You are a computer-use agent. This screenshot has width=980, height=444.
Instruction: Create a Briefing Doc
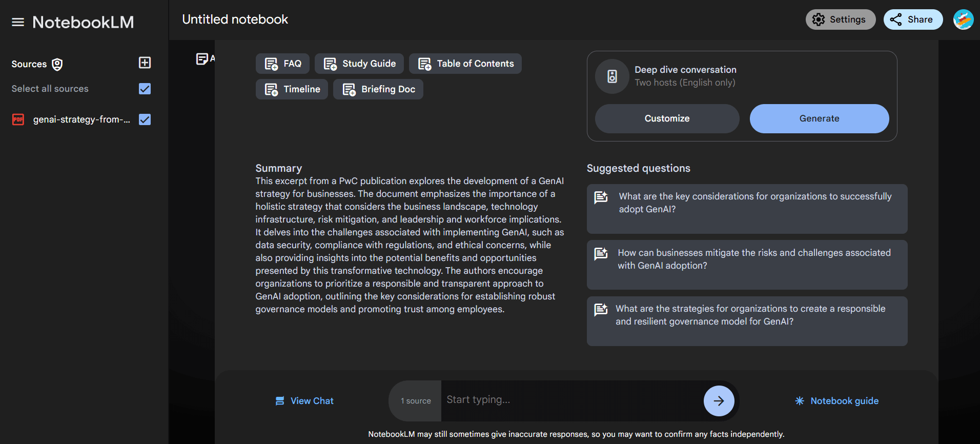[x=378, y=89]
